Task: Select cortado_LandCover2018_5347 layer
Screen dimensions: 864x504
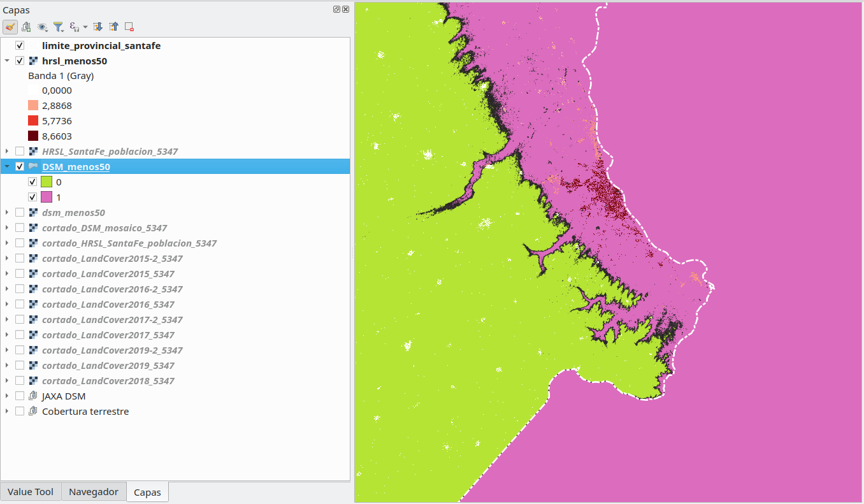Action: click(x=108, y=381)
